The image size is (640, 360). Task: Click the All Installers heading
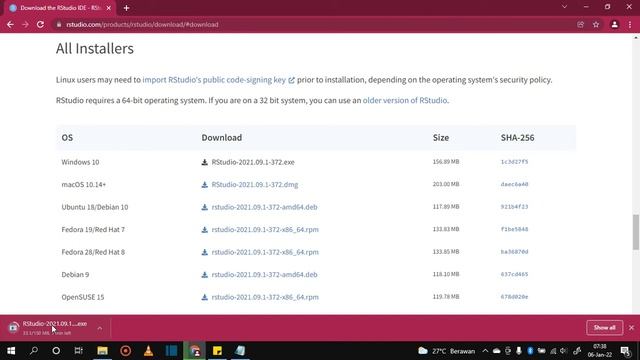pyautogui.click(x=95, y=48)
